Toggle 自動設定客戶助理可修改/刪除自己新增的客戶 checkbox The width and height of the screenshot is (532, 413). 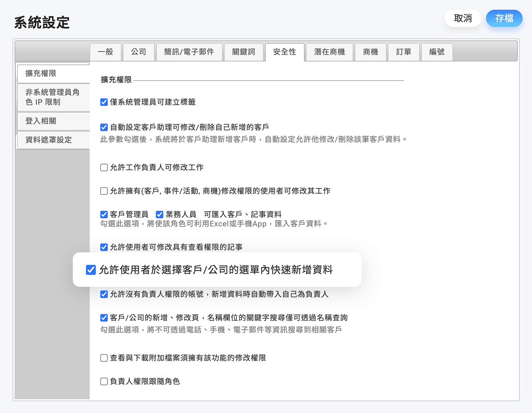[x=104, y=127]
